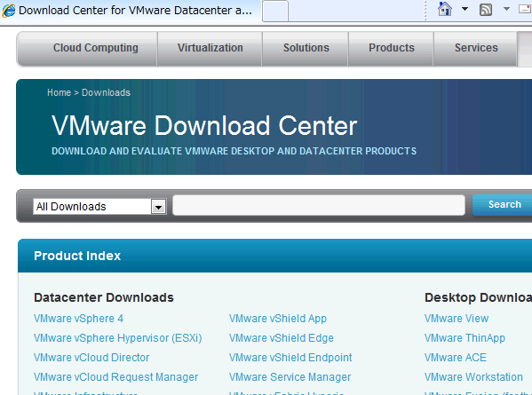Click the download search text field
Screen dimensions: 532x395
pyautogui.click(x=319, y=205)
